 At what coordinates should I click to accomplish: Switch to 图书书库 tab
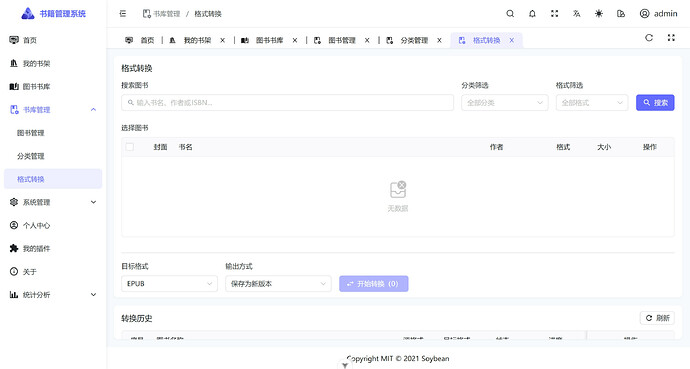tap(269, 40)
